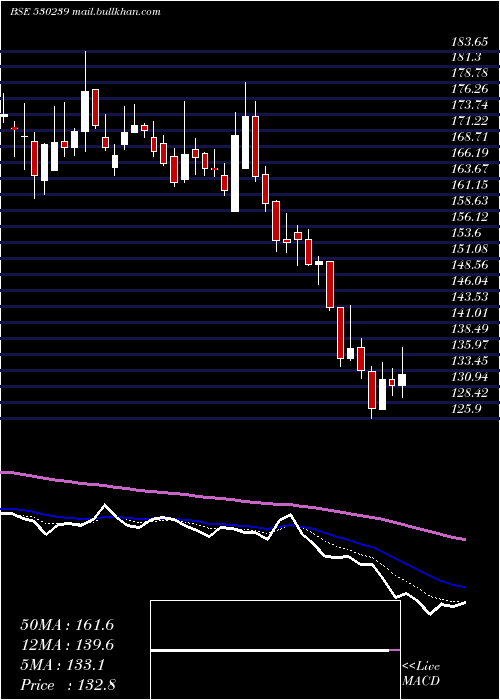This screenshot has height=700, width=500.
Task: Click the 171.22 price level label
Action: point(470,121)
